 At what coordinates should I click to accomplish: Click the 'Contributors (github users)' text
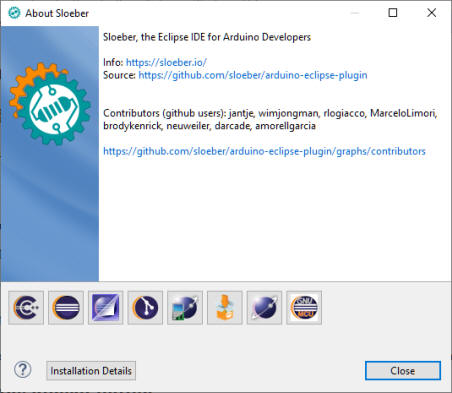(x=165, y=113)
